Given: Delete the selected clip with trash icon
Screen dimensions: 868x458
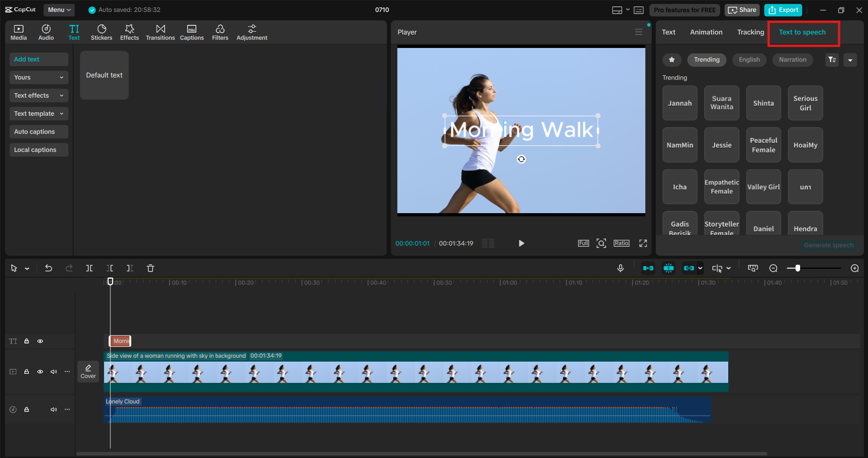Looking at the screenshot, I should pyautogui.click(x=151, y=268).
